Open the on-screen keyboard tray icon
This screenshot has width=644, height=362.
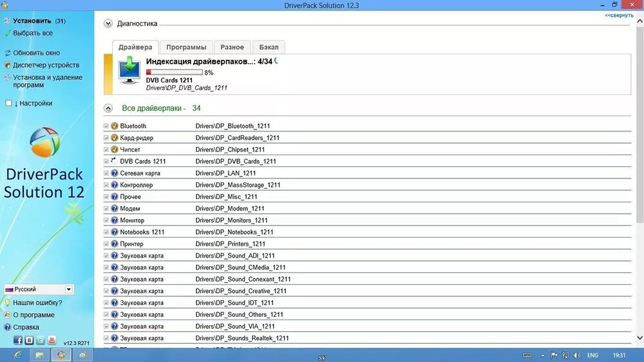pos(527,355)
